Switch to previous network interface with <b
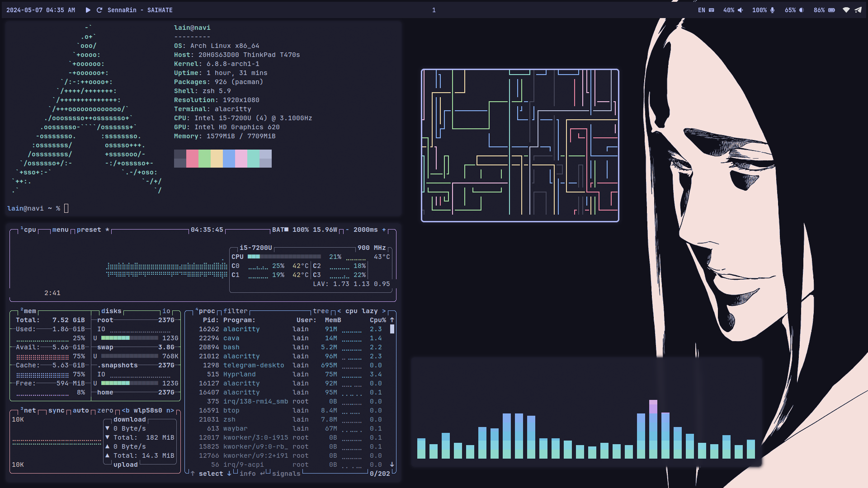Image resolution: width=868 pixels, height=488 pixels. 126,410
